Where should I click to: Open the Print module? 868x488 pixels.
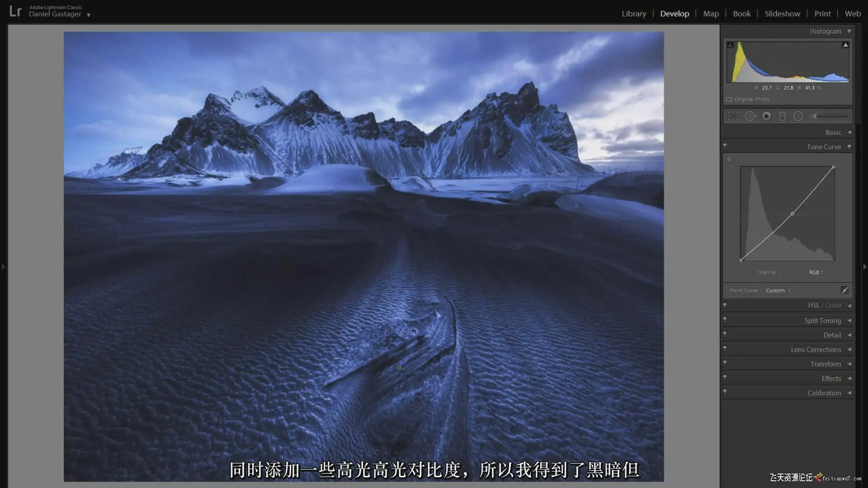pyautogui.click(x=822, y=14)
